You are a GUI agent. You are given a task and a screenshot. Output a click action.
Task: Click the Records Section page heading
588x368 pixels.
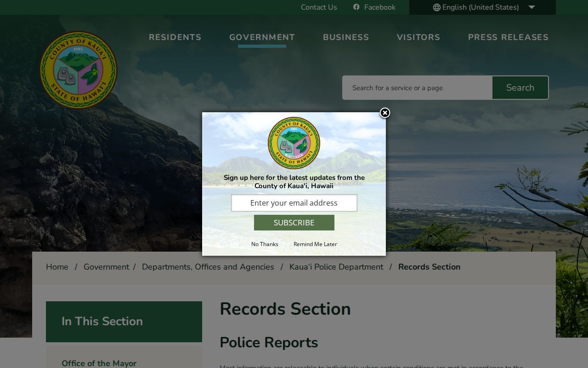click(285, 309)
